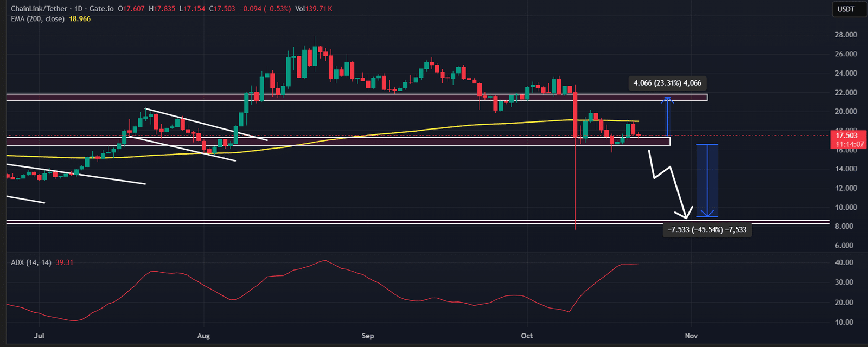Click the yellow EMA value 18.966
Screen dimensions: 868x347
[80, 19]
